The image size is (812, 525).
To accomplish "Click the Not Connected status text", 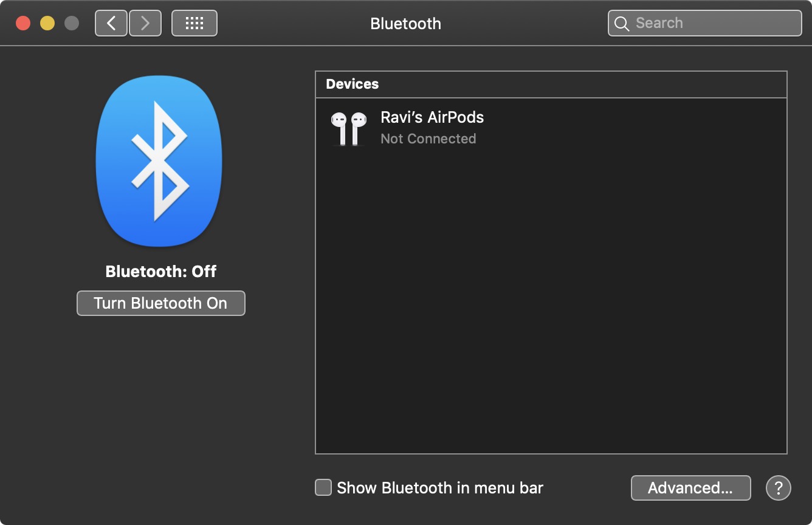I will (428, 139).
